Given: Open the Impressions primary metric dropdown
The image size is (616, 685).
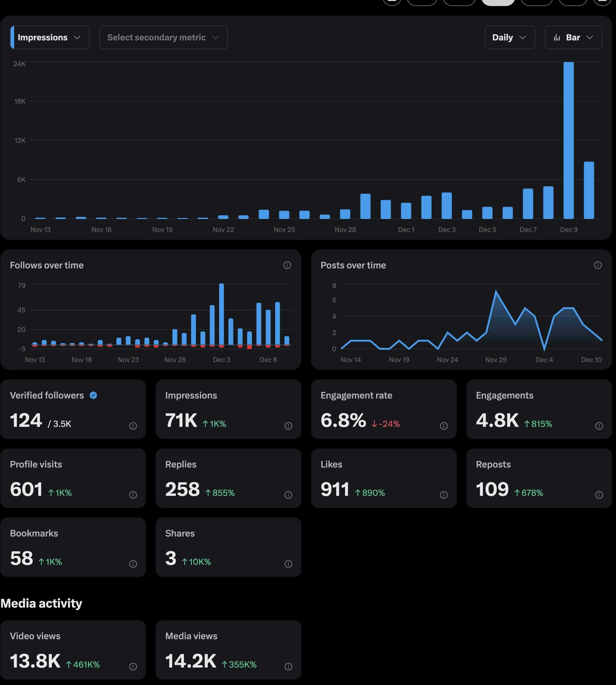Looking at the screenshot, I should pos(50,37).
